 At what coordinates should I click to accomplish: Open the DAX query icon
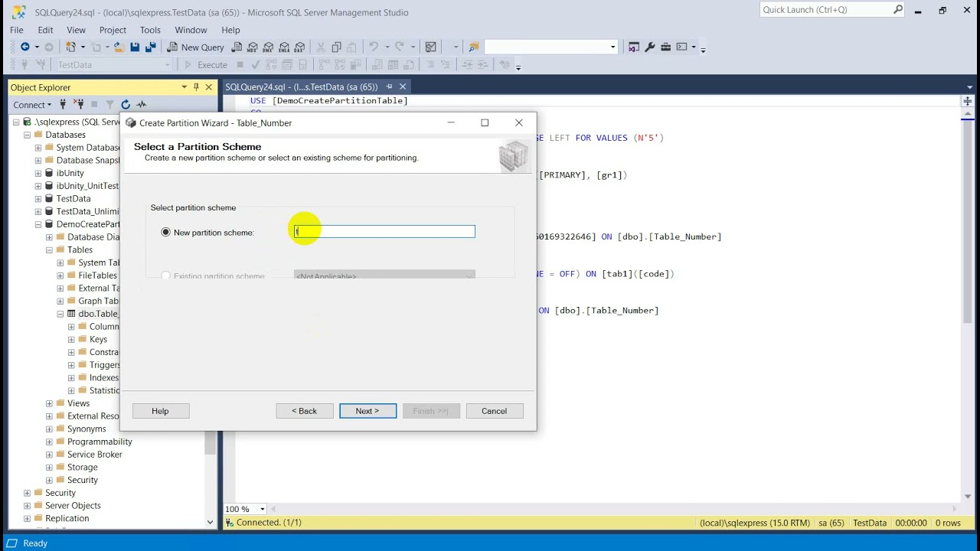pos(301,47)
